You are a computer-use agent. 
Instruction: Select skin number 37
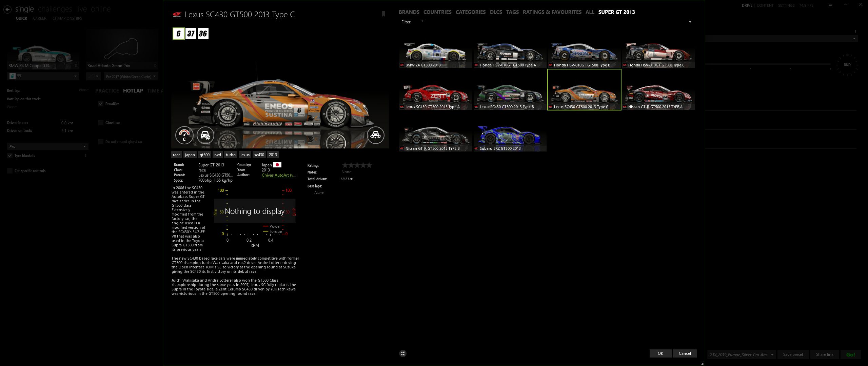point(191,34)
